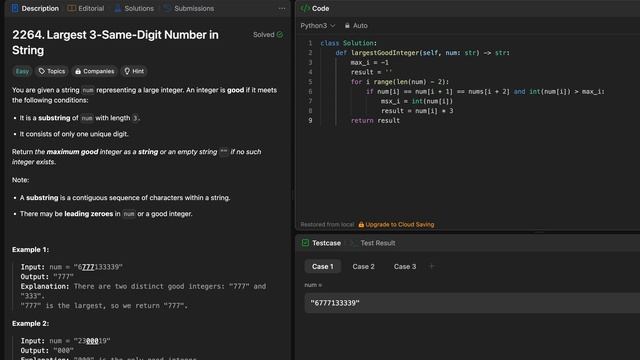Reveal the Companies tag

95,71
